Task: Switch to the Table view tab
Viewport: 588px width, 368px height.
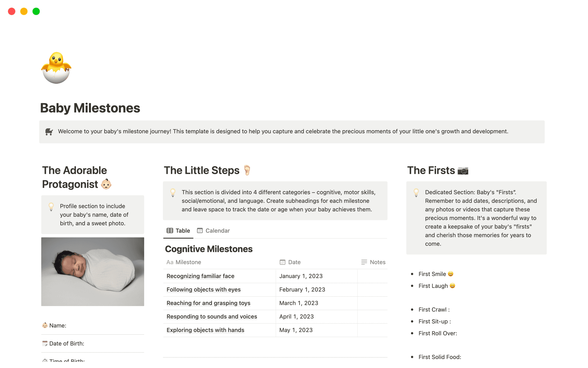Action: click(x=178, y=231)
